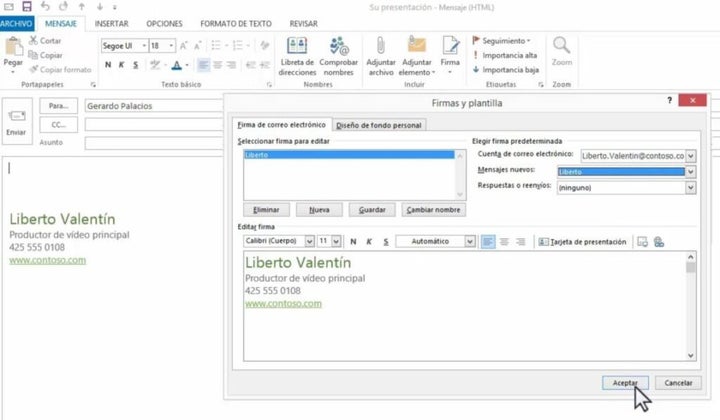Select align left in signature editor
This screenshot has width=720, height=420.
point(487,242)
